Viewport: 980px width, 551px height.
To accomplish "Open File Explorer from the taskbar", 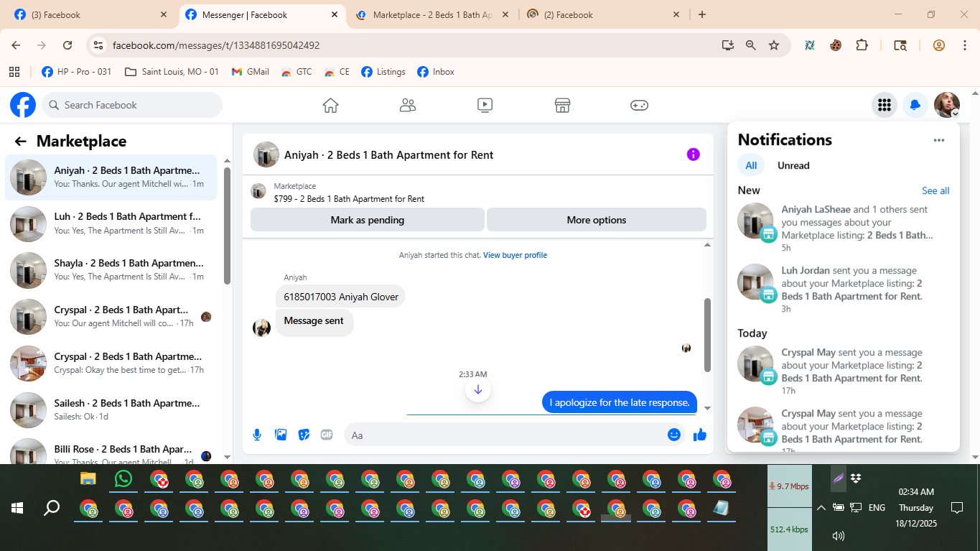I will 88,479.
